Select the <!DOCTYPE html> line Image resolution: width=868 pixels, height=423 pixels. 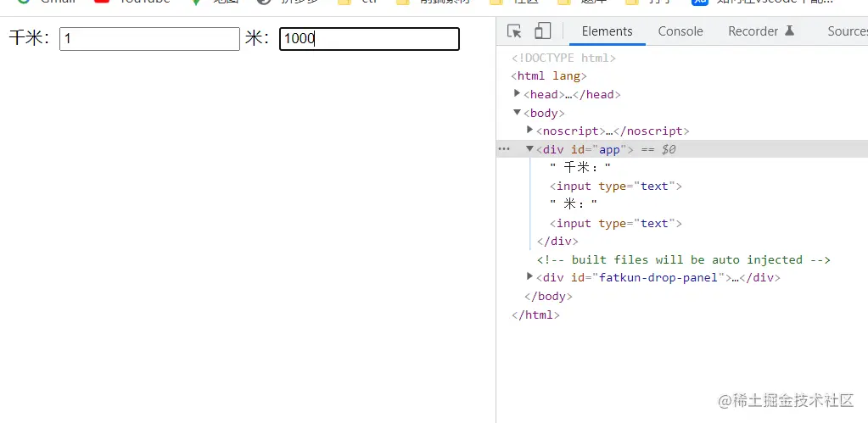[563, 58]
